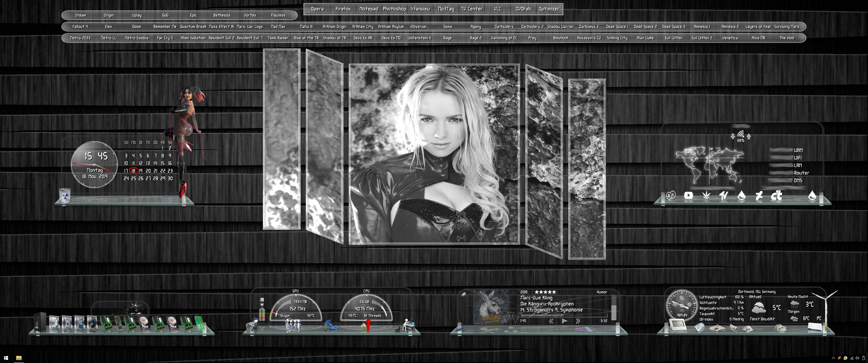868x363 pixels.
Task: Open the desk calendar icon on weather shelf
Action: click(815, 327)
